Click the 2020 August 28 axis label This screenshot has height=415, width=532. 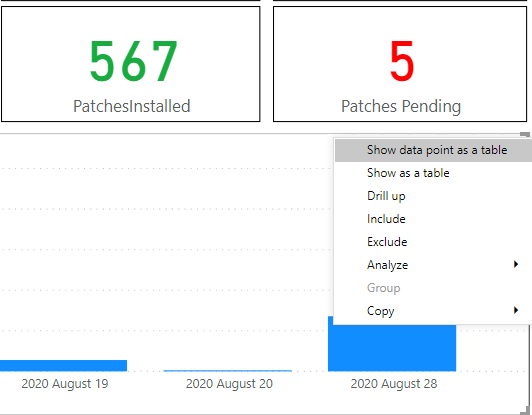pos(394,384)
